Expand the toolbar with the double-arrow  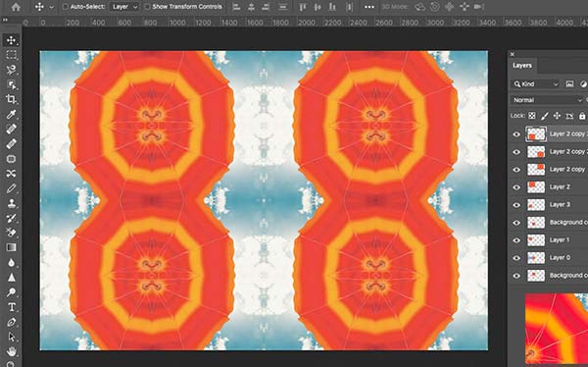tap(5, 20)
